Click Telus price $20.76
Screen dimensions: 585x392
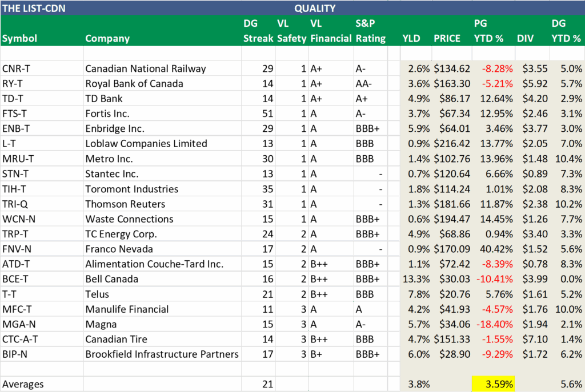(452, 294)
